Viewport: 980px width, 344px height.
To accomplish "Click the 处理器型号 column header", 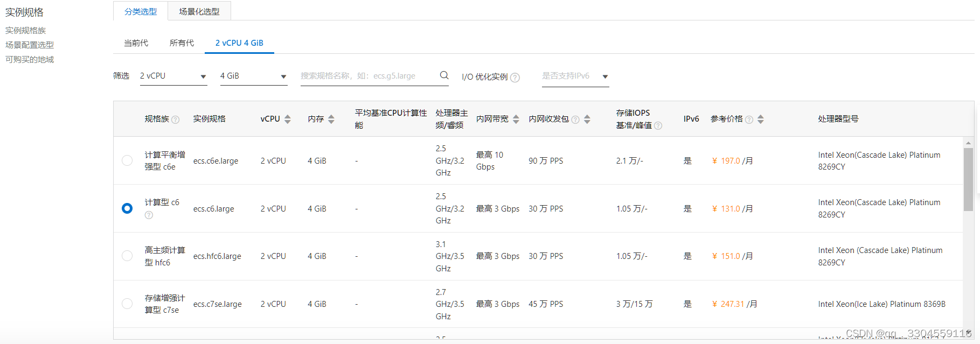I will click(x=838, y=118).
